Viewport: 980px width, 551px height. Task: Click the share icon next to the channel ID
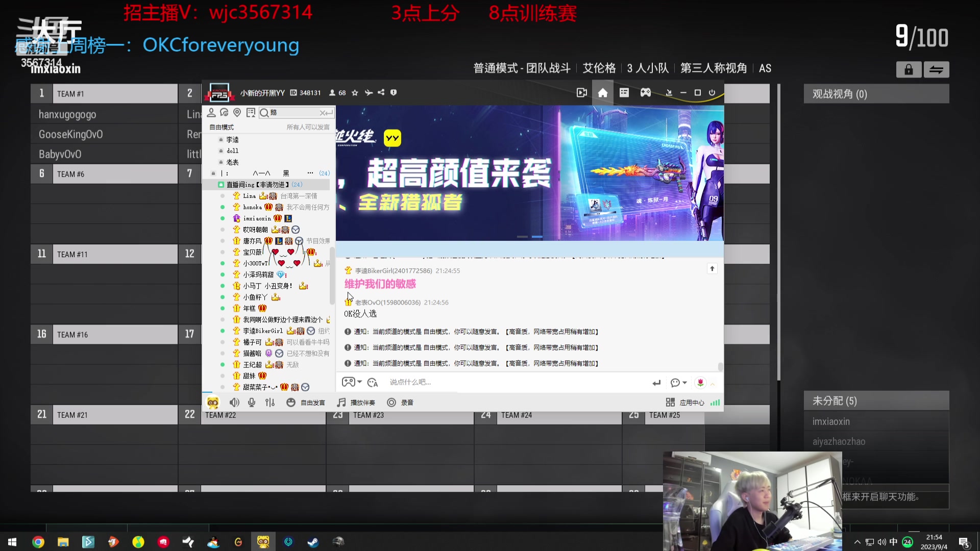[x=381, y=93]
